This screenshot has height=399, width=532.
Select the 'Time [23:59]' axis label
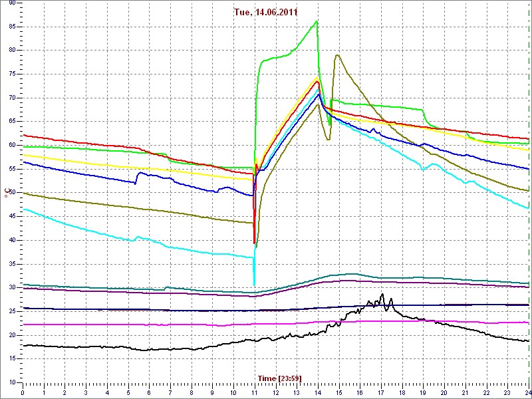click(x=279, y=378)
